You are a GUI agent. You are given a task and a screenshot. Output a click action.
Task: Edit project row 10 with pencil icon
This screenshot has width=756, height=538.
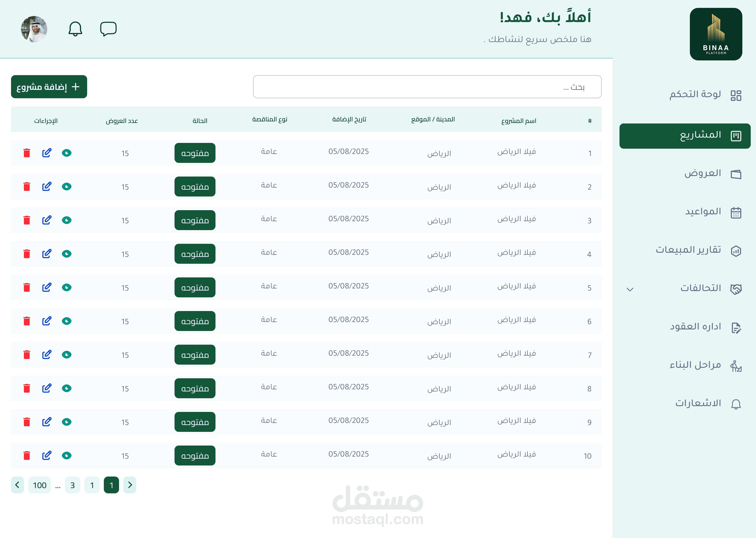tap(47, 455)
